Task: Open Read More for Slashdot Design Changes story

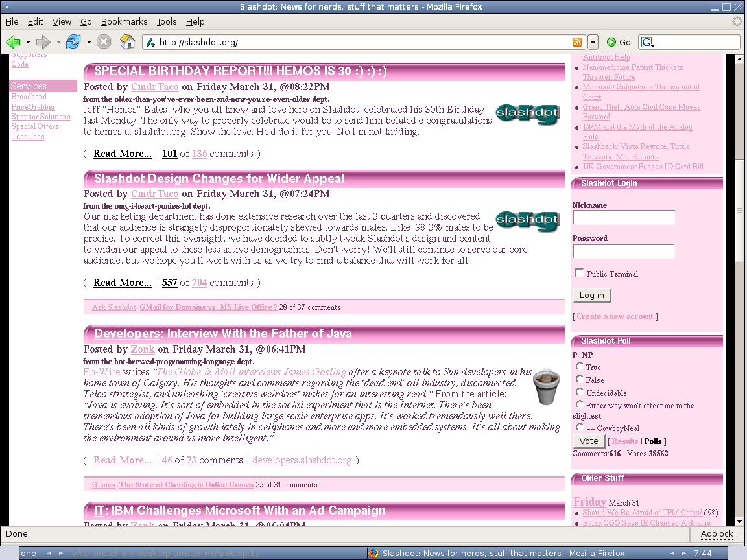Action: pos(123,283)
